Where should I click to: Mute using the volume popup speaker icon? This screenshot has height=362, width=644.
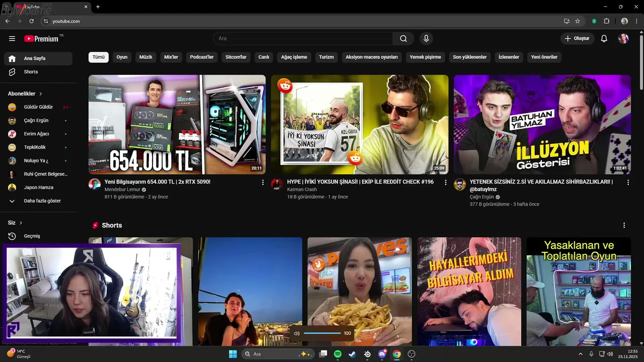coord(296,333)
